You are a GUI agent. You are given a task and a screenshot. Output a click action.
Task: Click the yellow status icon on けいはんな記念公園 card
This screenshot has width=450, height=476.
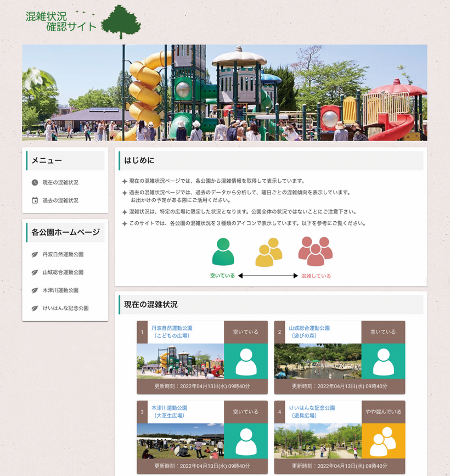383,442
